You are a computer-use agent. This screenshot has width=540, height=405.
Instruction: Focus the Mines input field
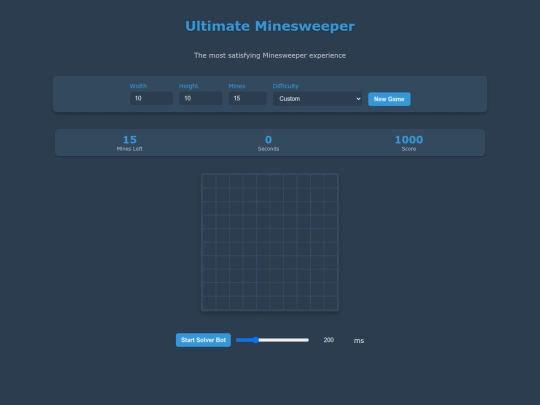(247, 98)
